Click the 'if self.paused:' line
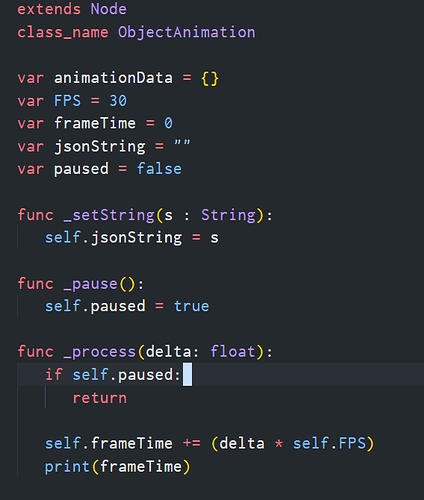This screenshot has height=500, width=424. click(113, 375)
